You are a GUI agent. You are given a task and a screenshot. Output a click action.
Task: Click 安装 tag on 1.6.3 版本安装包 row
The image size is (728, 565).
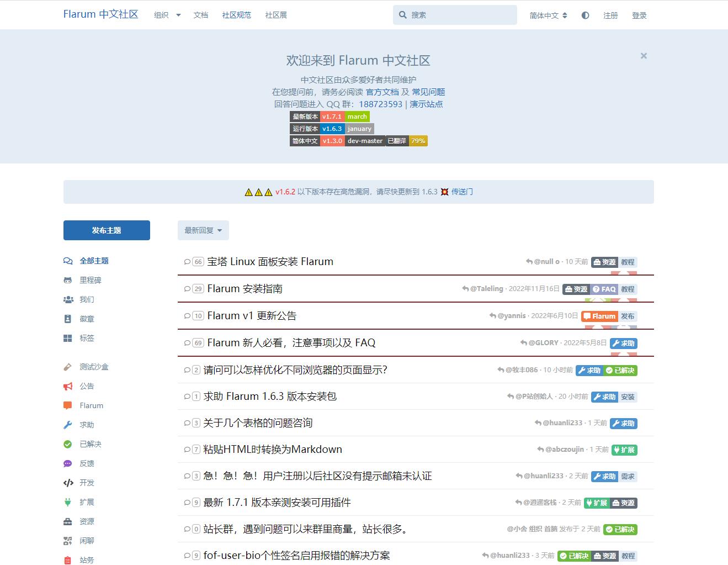(628, 397)
